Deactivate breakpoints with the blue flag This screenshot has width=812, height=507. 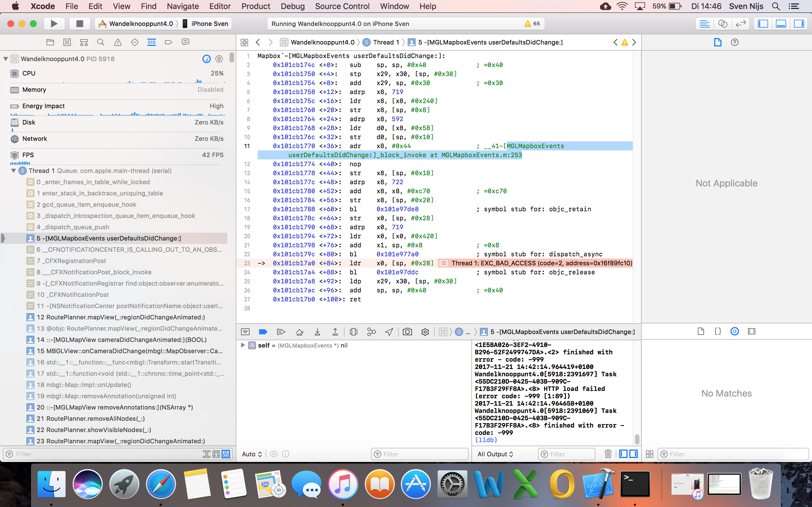pos(263,332)
